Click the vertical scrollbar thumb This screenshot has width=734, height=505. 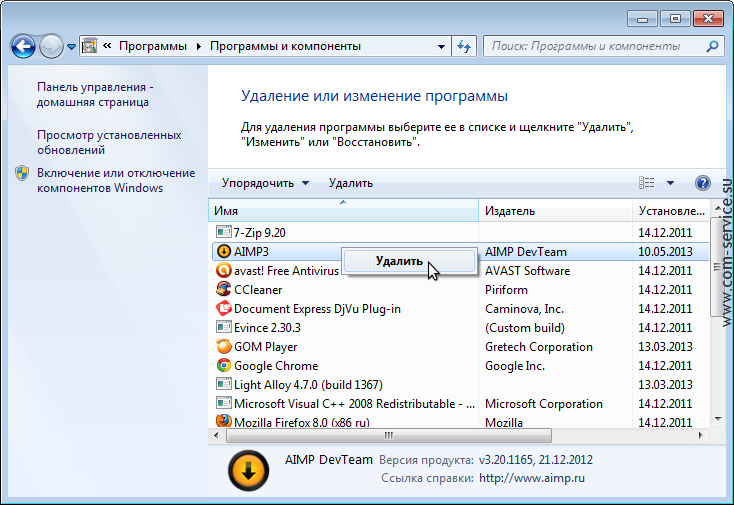point(717,266)
